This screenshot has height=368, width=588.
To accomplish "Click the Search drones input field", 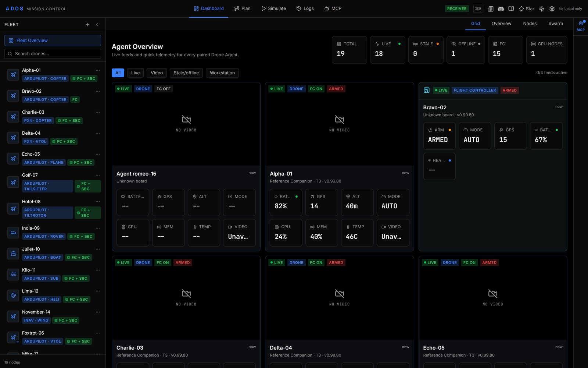I will click(53, 54).
